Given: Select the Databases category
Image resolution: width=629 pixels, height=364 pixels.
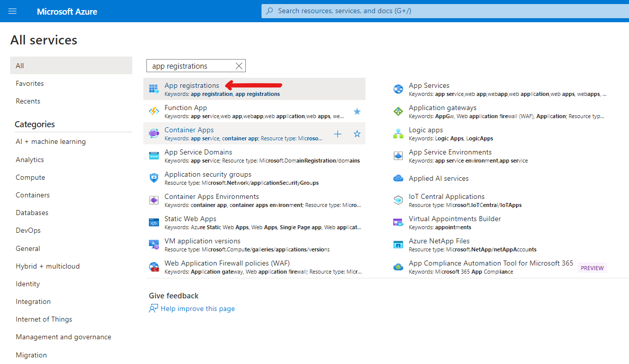Looking at the screenshot, I should click(x=32, y=213).
